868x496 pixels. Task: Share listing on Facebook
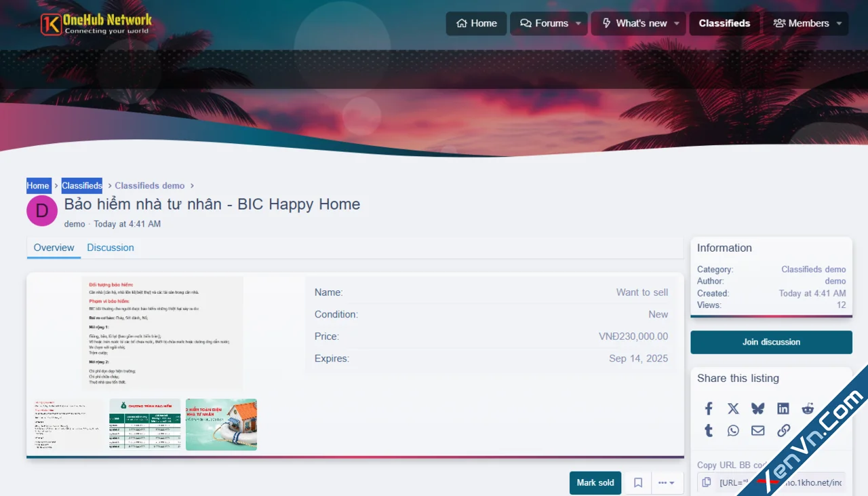point(709,408)
